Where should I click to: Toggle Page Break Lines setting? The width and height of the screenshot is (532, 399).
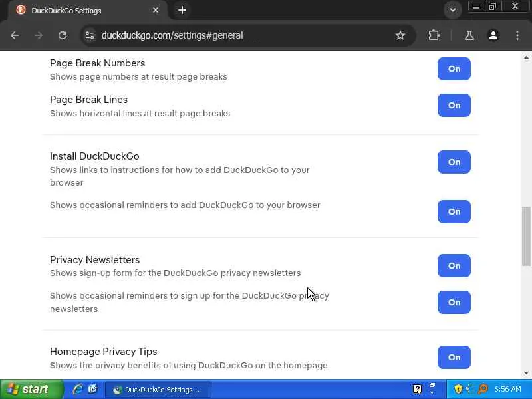[x=454, y=106]
